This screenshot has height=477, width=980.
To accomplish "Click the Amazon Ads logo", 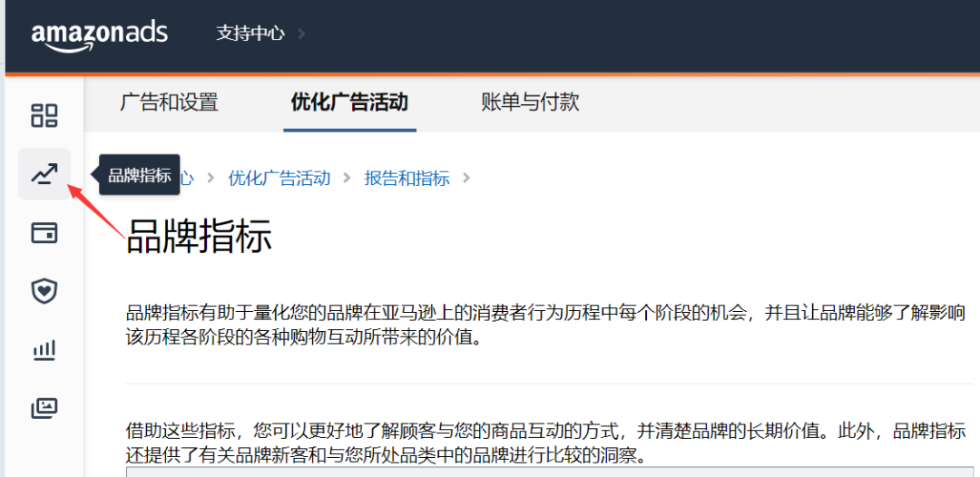I will [100, 35].
